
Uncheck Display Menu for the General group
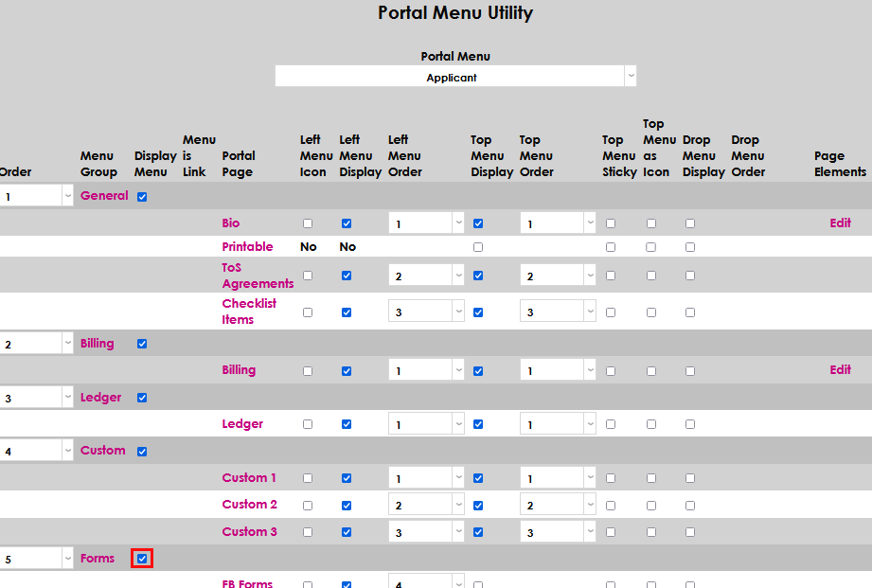pos(142,195)
